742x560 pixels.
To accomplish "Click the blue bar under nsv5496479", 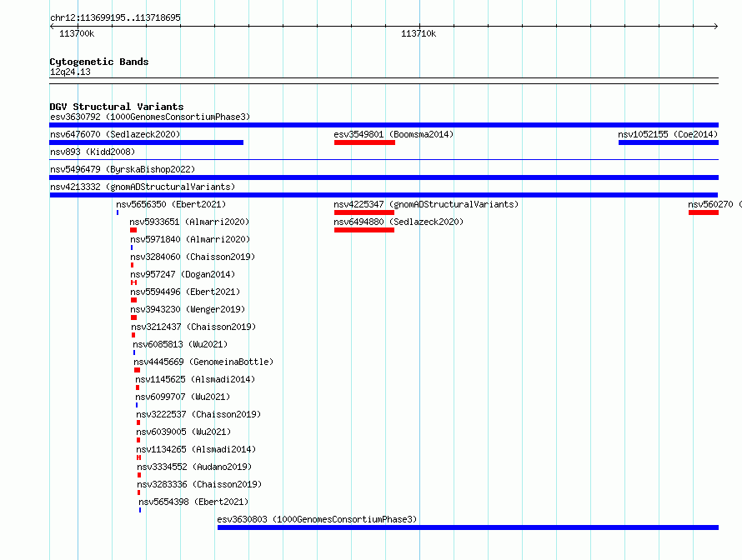I will (x=384, y=177).
